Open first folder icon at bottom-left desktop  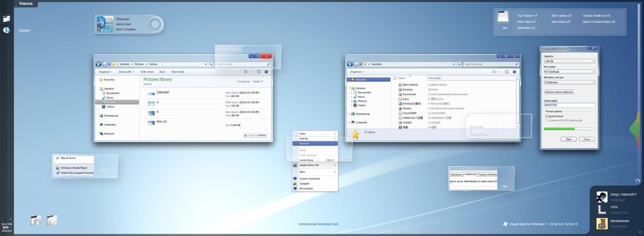tap(36, 219)
